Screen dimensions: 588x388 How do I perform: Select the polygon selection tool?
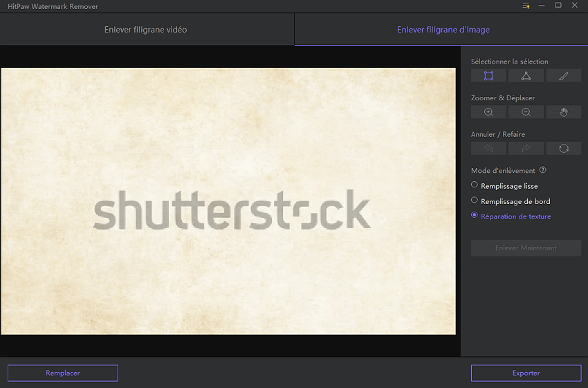(526, 75)
